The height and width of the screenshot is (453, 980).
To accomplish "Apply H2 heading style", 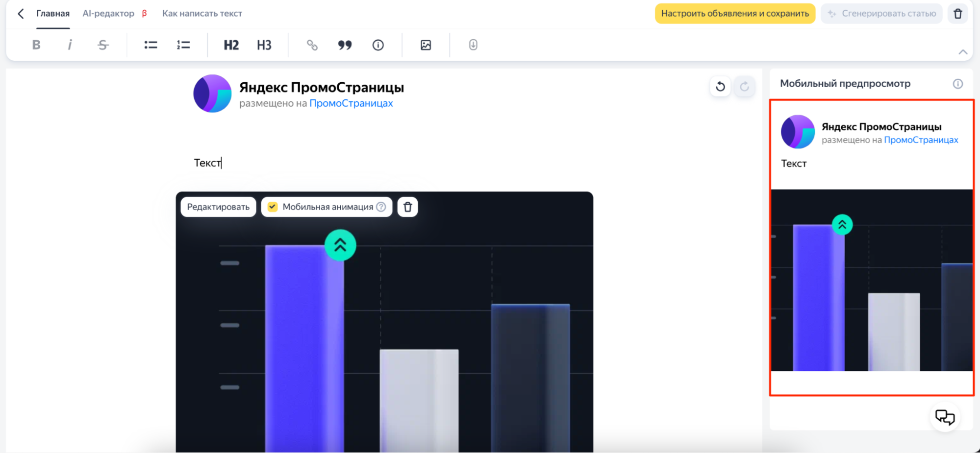I will click(x=231, y=45).
